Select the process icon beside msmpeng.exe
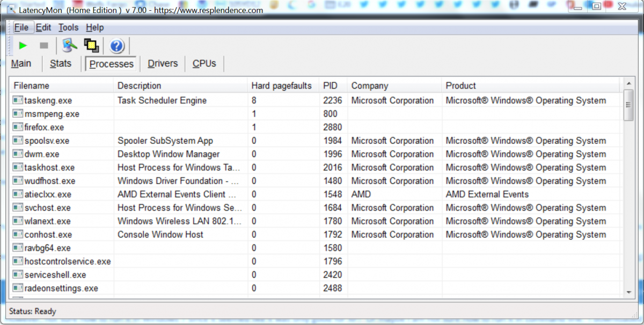 [x=18, y=114]
